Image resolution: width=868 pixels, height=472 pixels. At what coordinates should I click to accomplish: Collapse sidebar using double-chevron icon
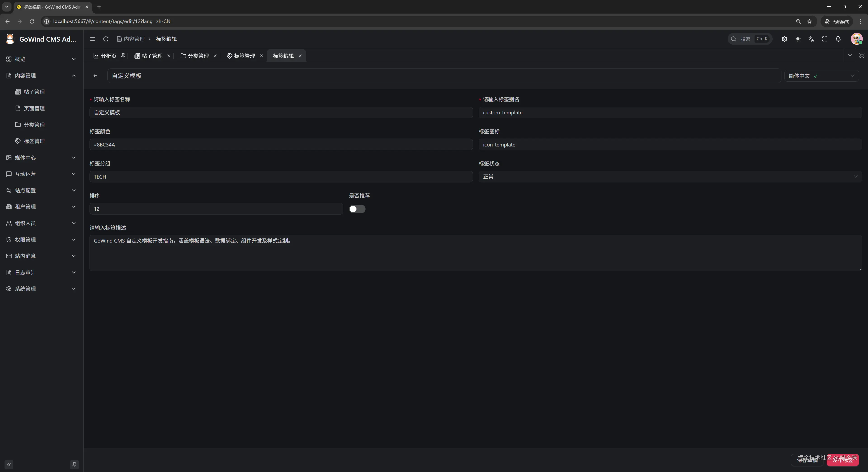(x=9, y=465)
